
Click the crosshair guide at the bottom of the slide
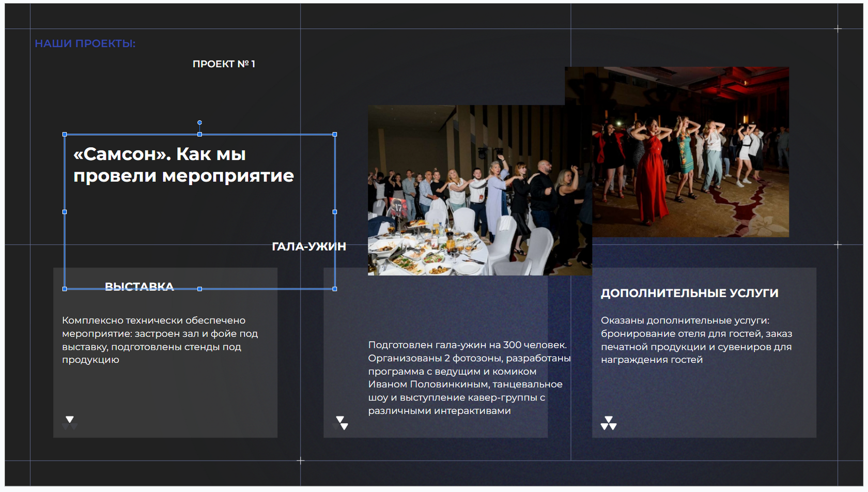(300, 460)
